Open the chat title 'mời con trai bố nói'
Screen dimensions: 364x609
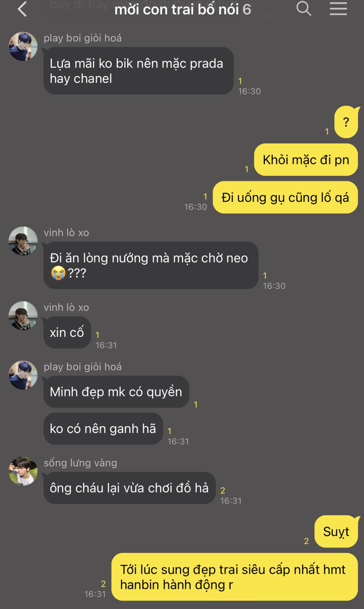(x=176, y=10)
